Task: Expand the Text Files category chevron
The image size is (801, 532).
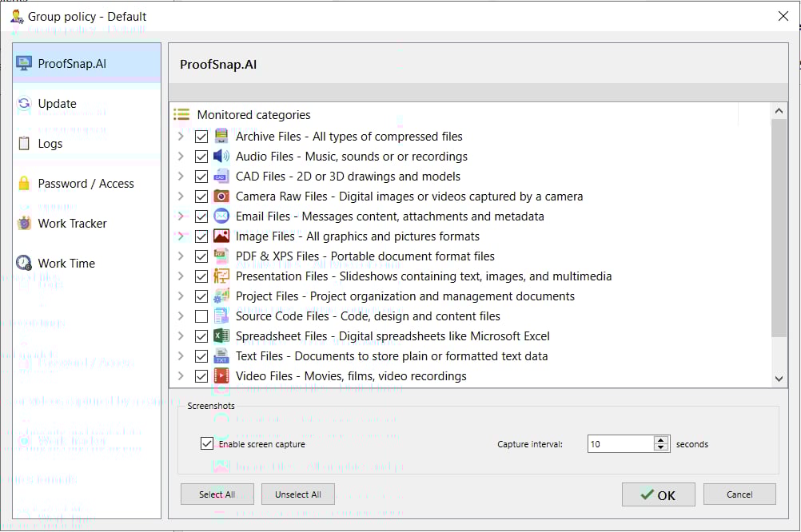Action: [181, 356]
